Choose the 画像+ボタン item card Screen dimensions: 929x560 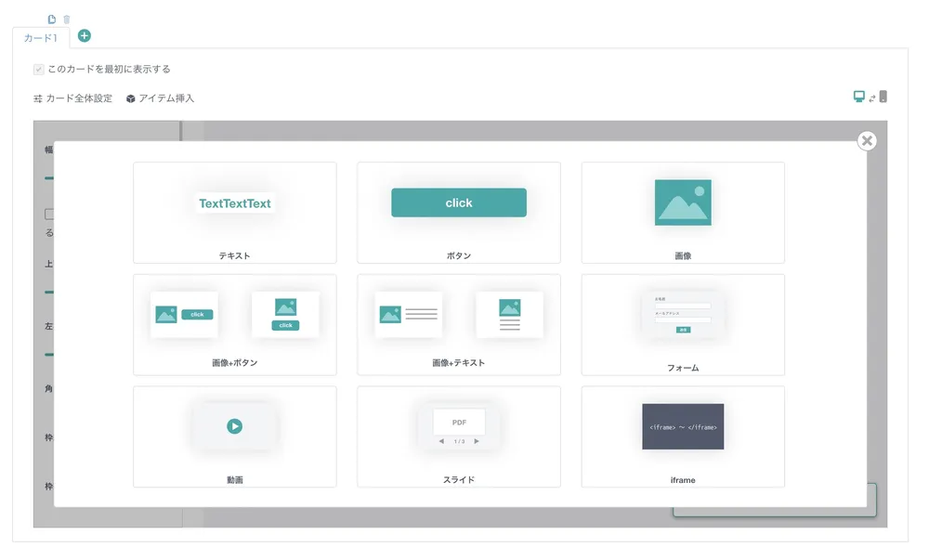[x=235, y=324]
